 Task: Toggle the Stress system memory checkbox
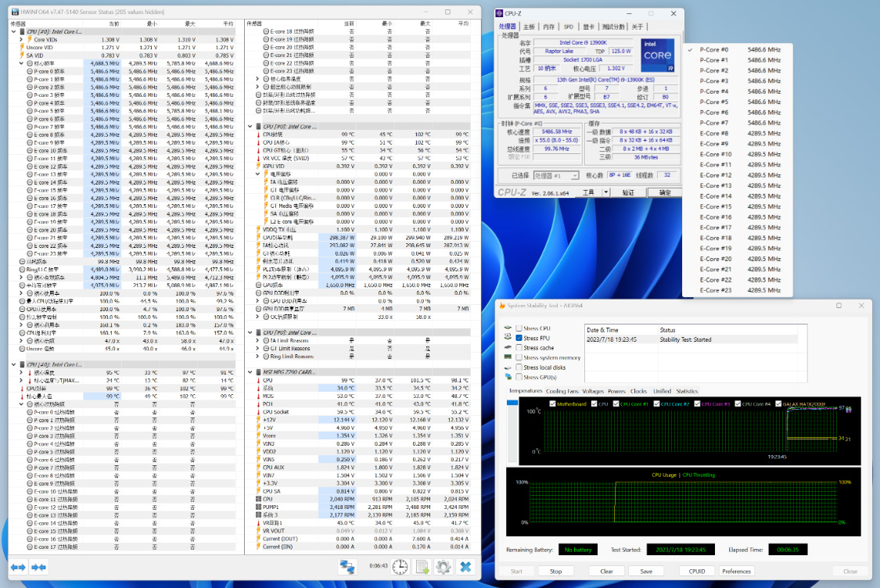pyautogui.click(x=519, y=357)
